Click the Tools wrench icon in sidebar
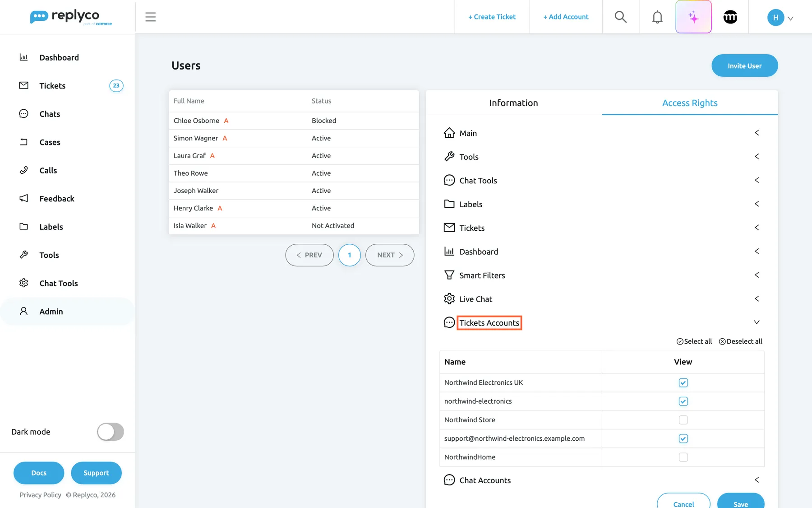 [x=23, y=255]
